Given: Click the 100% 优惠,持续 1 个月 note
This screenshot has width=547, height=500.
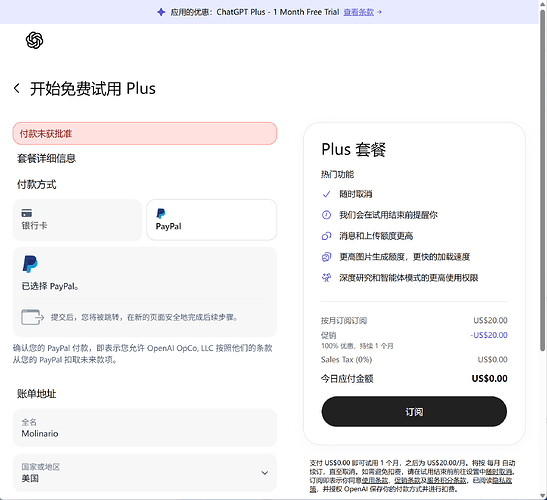Looking at the screenshot, I should click(x=357, y=346).
